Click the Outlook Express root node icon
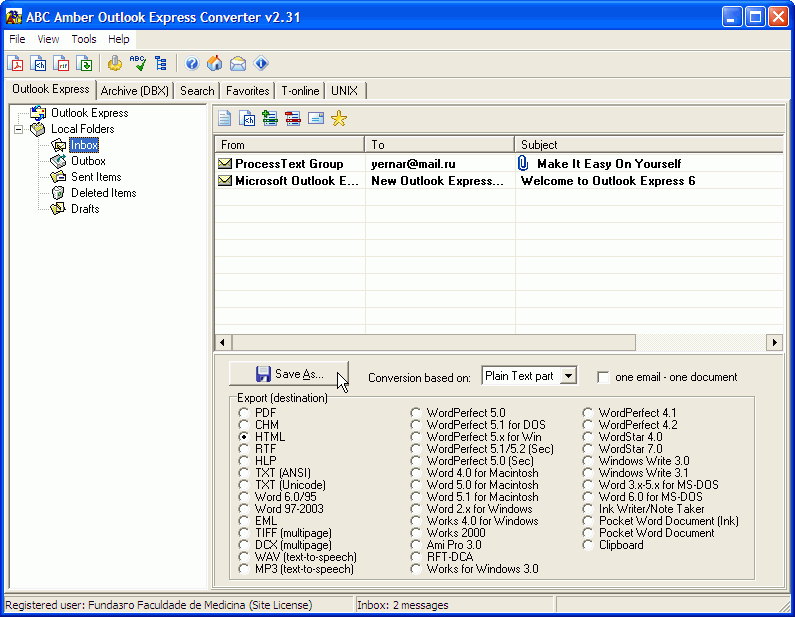The width and height of the screenshot is (795, 617). pyautogui.click(x=38, y=113)
